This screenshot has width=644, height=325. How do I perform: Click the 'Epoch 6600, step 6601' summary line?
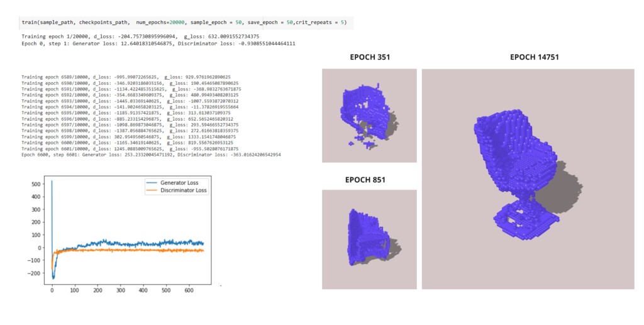(x=151, y=154)
